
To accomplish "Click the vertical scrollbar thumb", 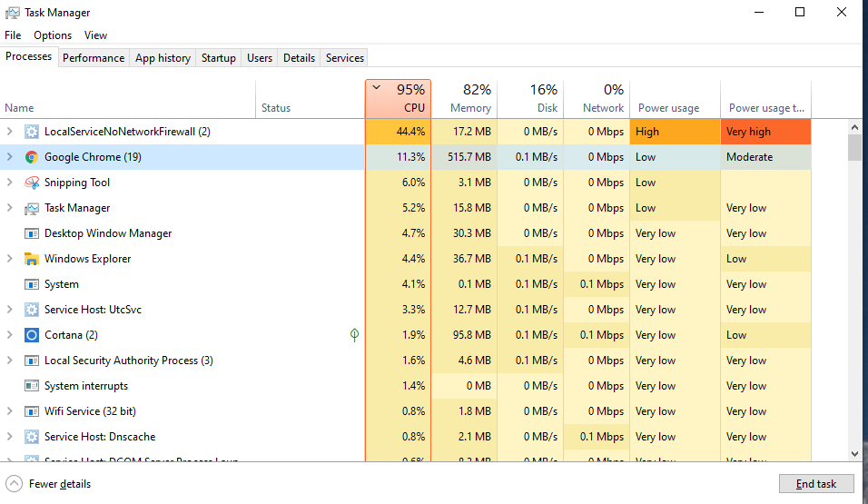I will [x=854, y=147].
